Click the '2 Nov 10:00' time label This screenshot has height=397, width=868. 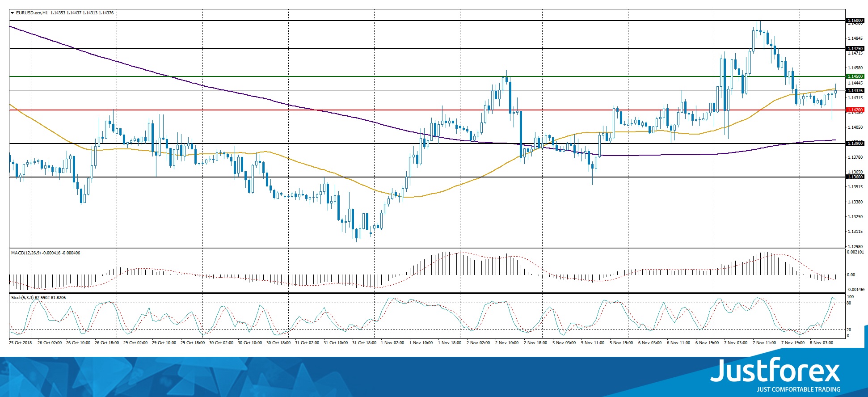click(x=507, y=343)
